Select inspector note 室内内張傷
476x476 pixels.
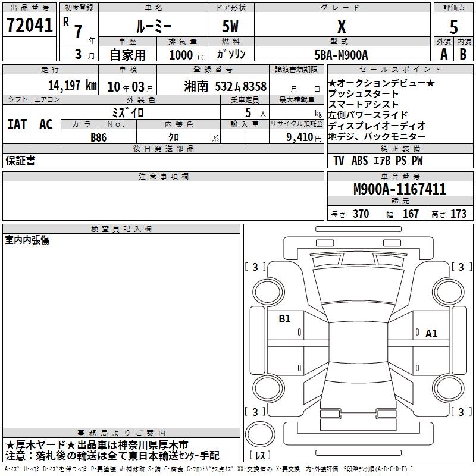pos(27,240)
